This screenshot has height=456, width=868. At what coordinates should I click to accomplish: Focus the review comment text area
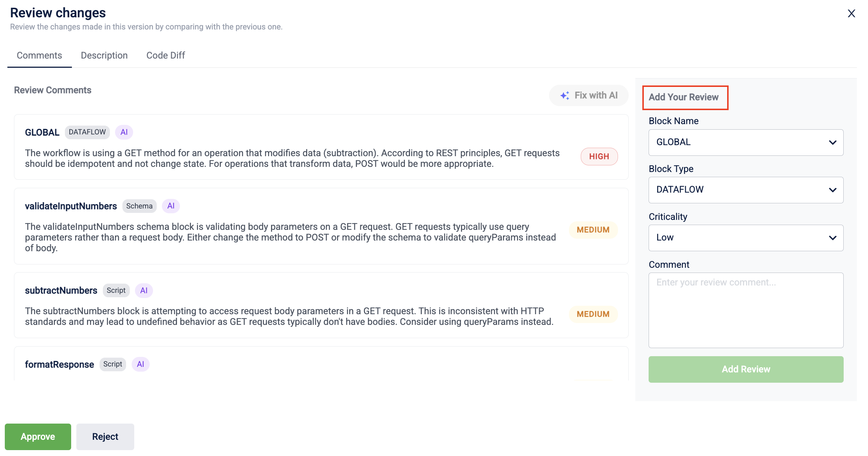pyautogui.click(x=746, y=310)
